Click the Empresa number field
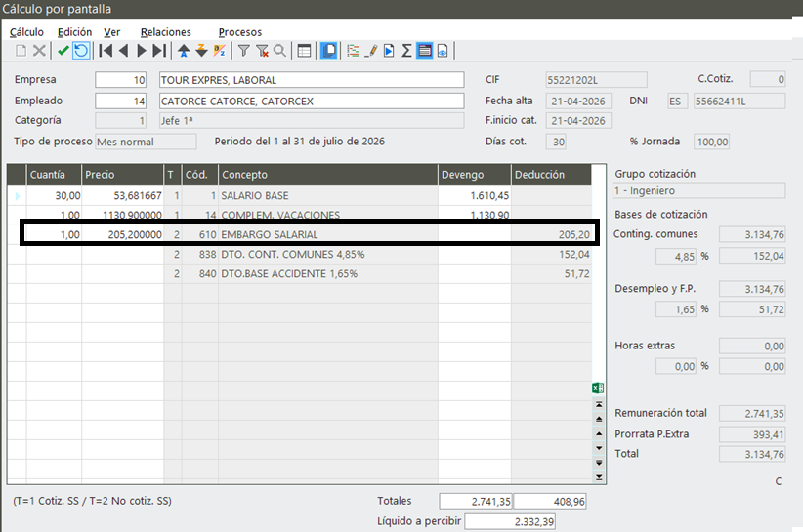The height and width of the screenshot is (532, 803). point(121,80)
